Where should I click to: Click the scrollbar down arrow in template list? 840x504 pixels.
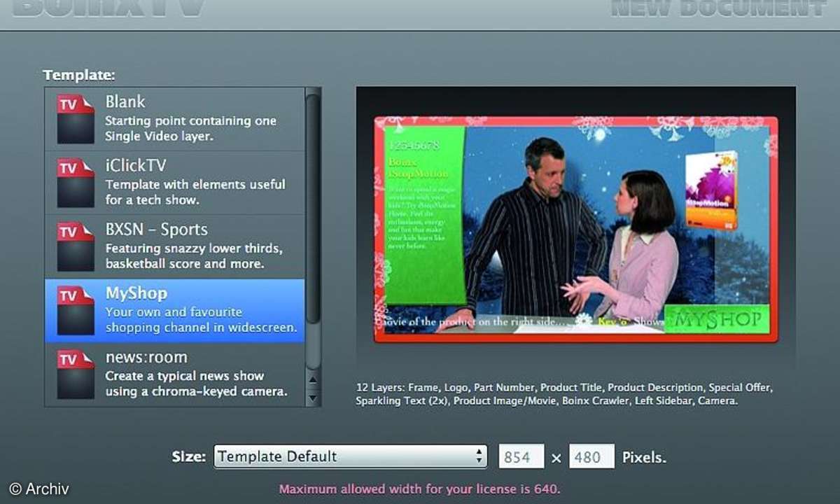click(x=314, y=398)
